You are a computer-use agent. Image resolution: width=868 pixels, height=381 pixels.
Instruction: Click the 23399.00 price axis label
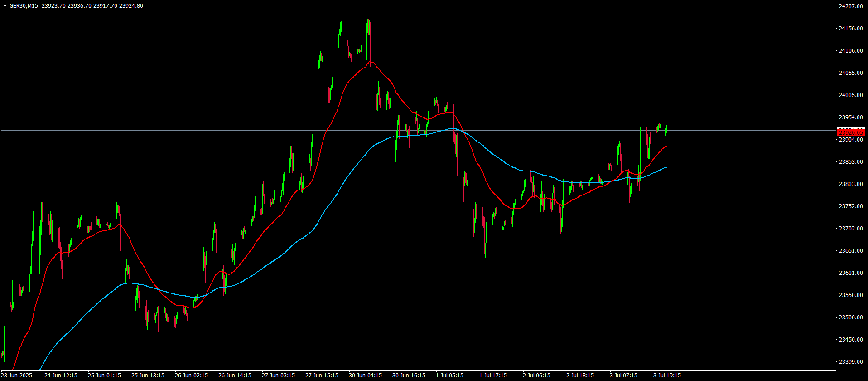tap(850, 361)
